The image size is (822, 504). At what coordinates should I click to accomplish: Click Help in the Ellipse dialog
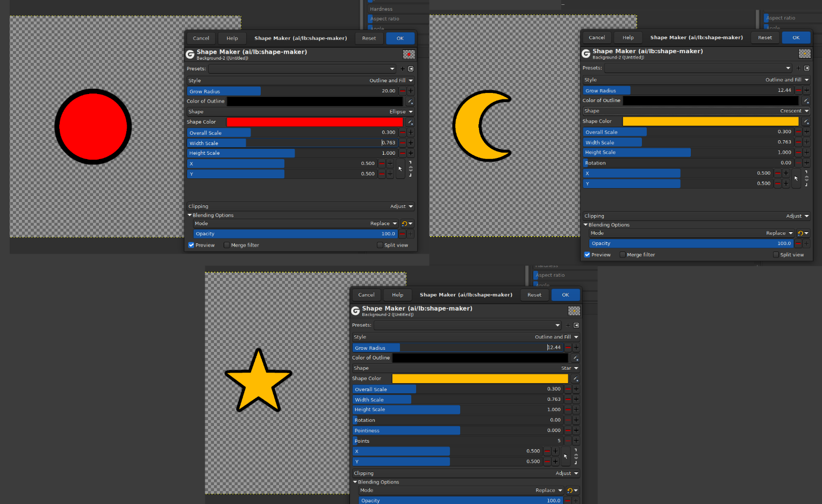tap(232, 38)
